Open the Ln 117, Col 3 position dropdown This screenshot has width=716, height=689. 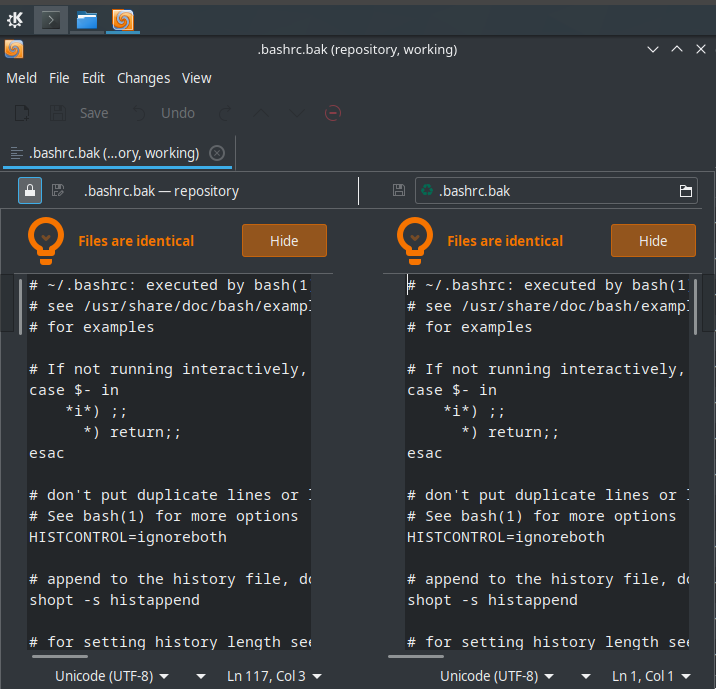[x=274, y=676]
